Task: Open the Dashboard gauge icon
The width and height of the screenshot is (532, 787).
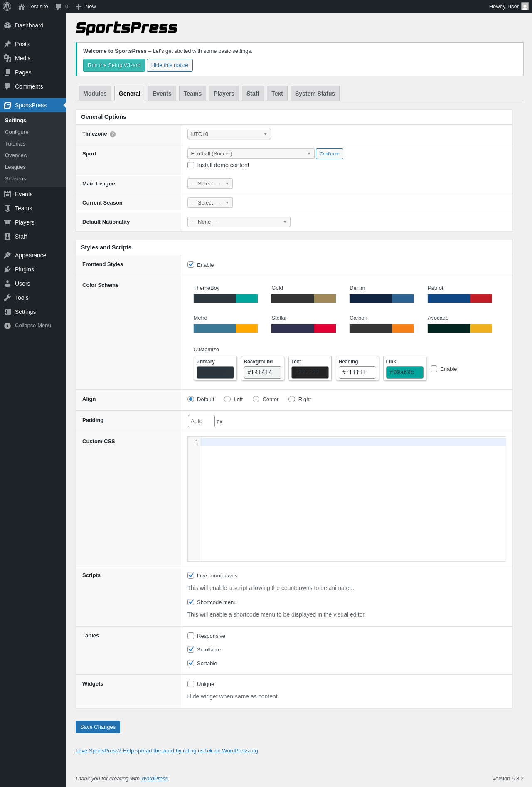Action: [7, 25]
